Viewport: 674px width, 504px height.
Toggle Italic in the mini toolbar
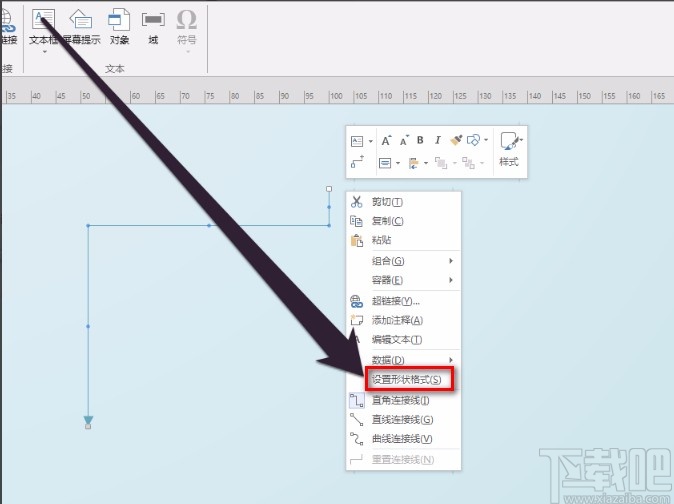(x=438, y=140)
